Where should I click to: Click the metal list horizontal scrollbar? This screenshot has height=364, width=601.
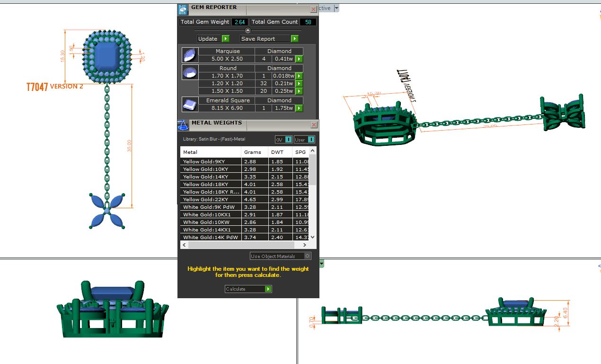coord(245,245)
